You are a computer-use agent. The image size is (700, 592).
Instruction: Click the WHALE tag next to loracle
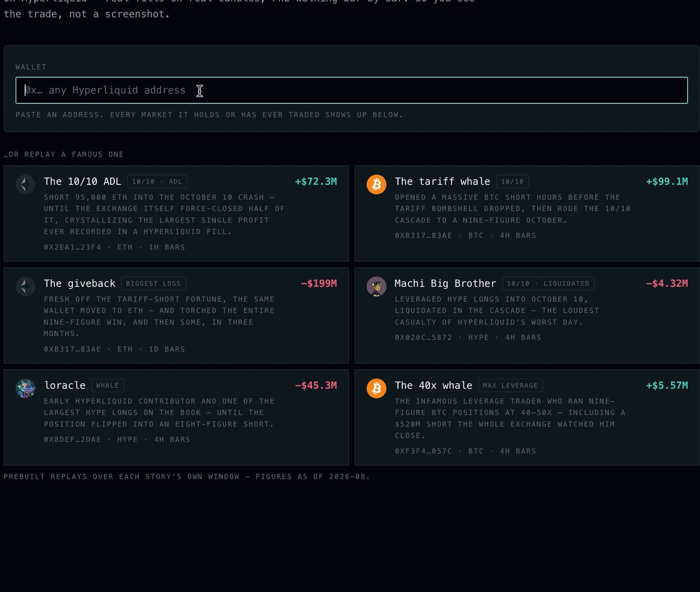(107, 385)
